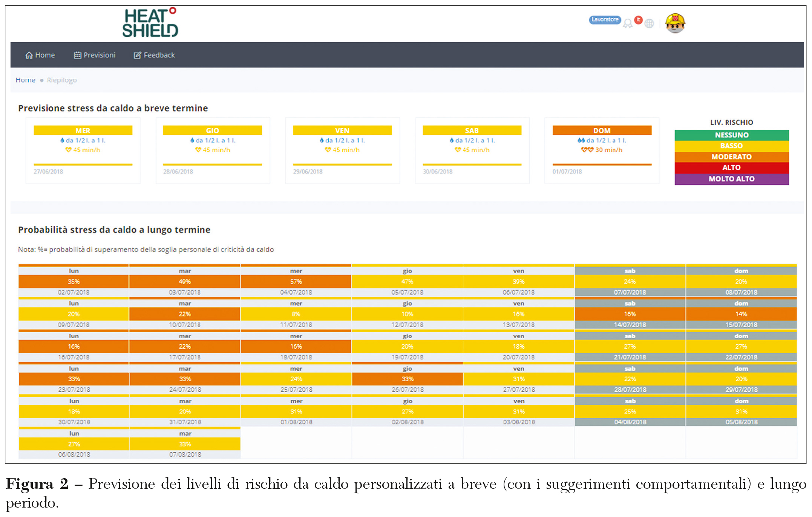Click the calendar icon beside Previsioni
This screenshot has width=812, height=517.
pos(77,55)
